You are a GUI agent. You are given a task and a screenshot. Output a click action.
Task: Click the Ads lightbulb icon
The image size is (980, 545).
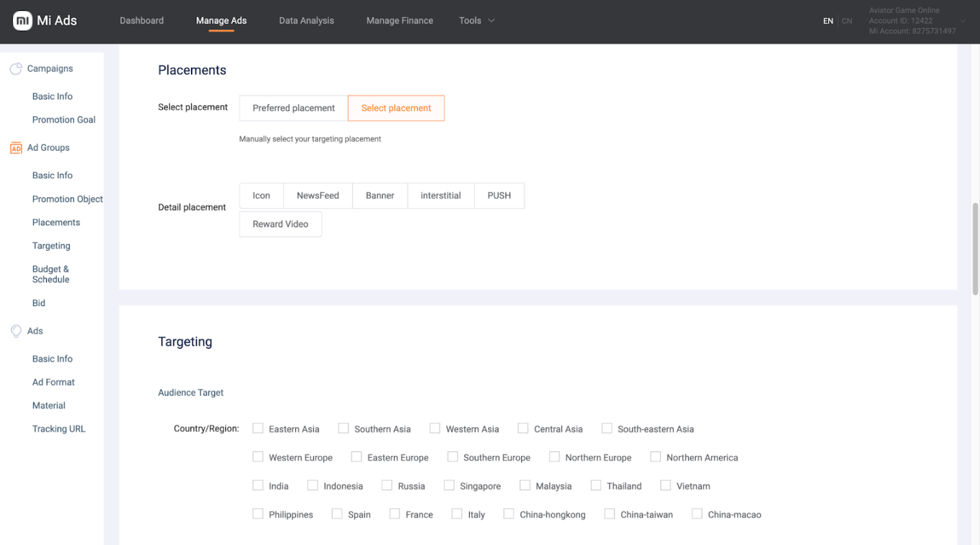[16, 331]
